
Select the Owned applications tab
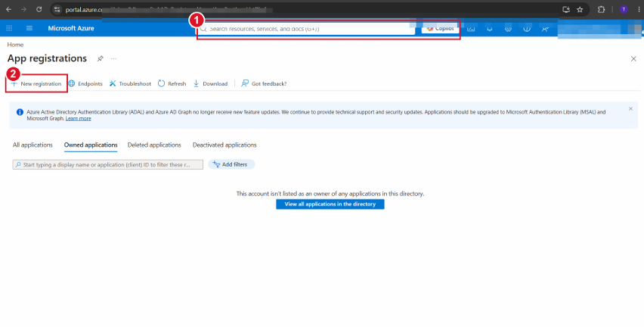[91, 145]
